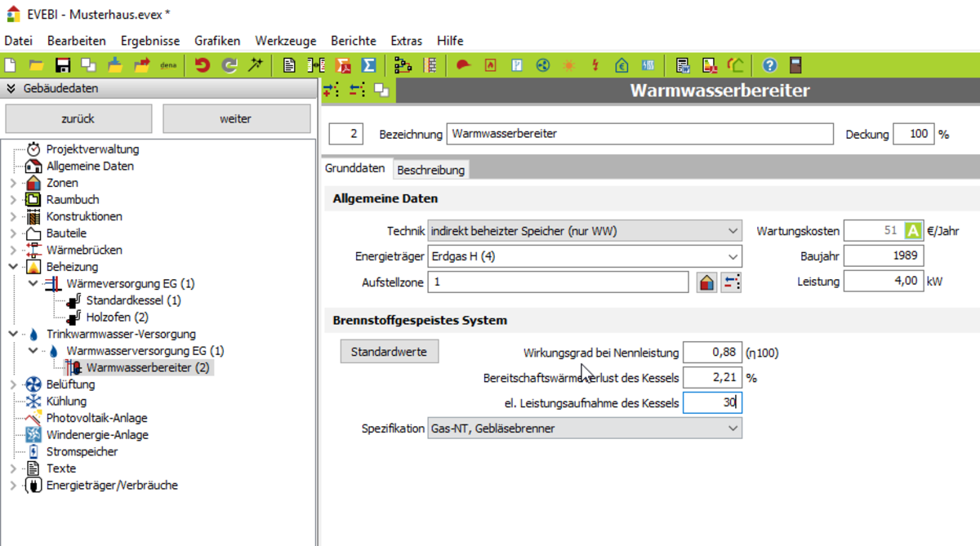Open the Spezifikation dropdown

coord(585,428)
